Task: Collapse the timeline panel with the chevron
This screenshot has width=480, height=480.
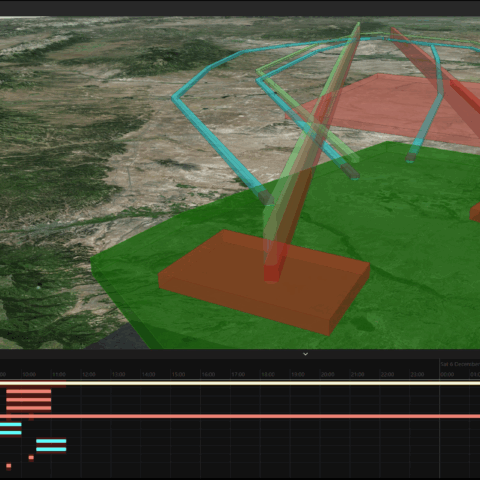Action: coord(305,354)
